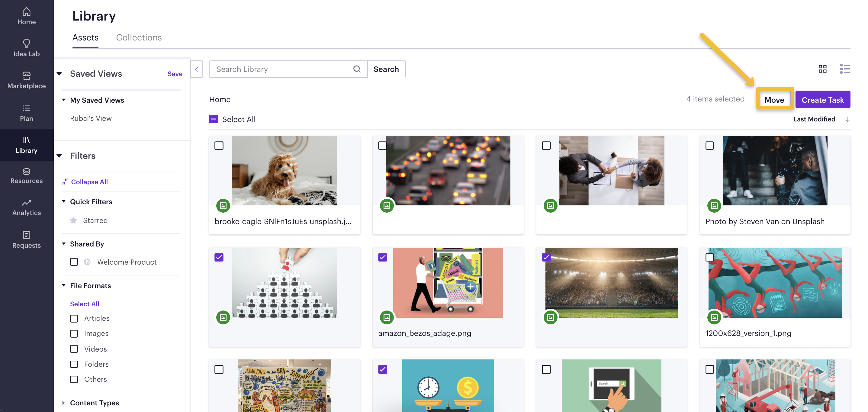Image resolution: width=868 pixels, height=412 pixels.
Task: Click the Collapse All arrows icon
Action: point(65,182)
